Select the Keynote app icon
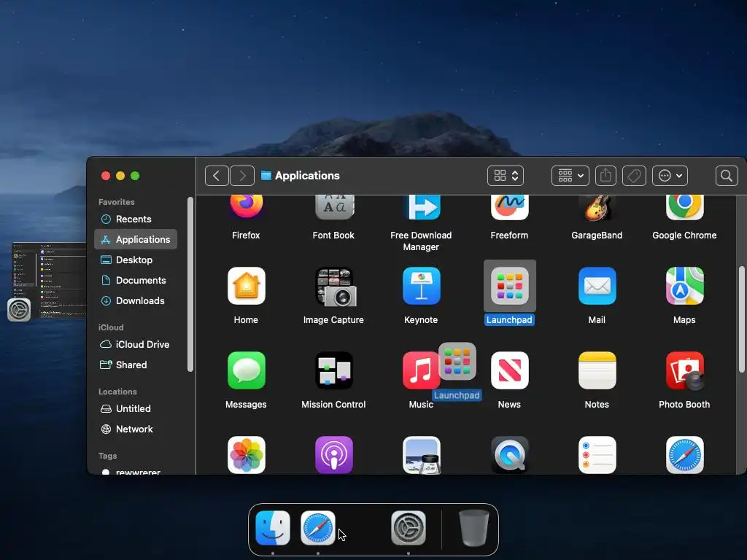 click(421, 286)
